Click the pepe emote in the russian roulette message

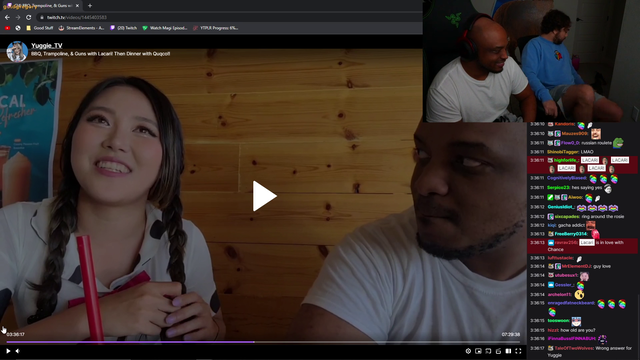pyautogui.click(x=618, y=142)
